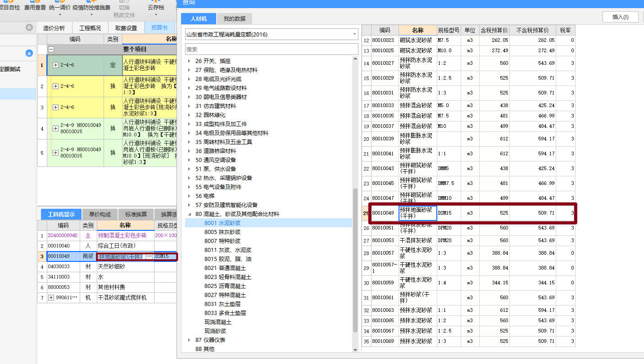Switch to 预算书 tab

click(159, 28)
